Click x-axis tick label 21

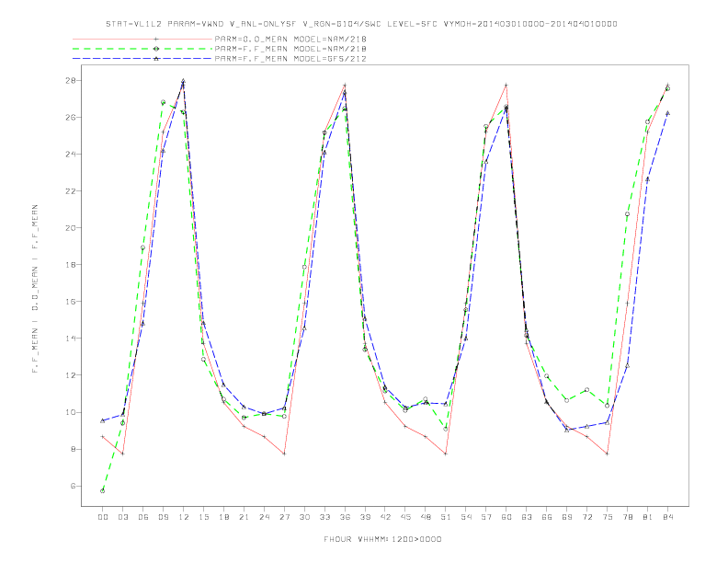click(244, 517)
